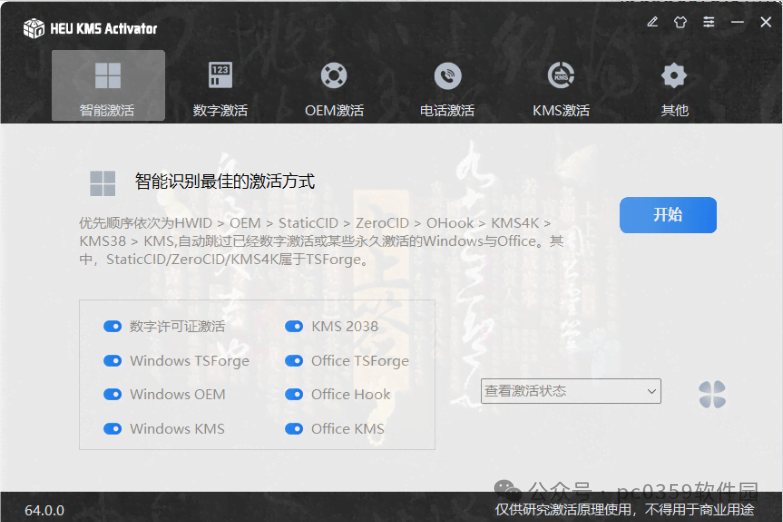Image resolution: width=783 pixels, height=522 pixels.
Task: Open the settings sliders icon in title bar
Action: coord(709,22)
